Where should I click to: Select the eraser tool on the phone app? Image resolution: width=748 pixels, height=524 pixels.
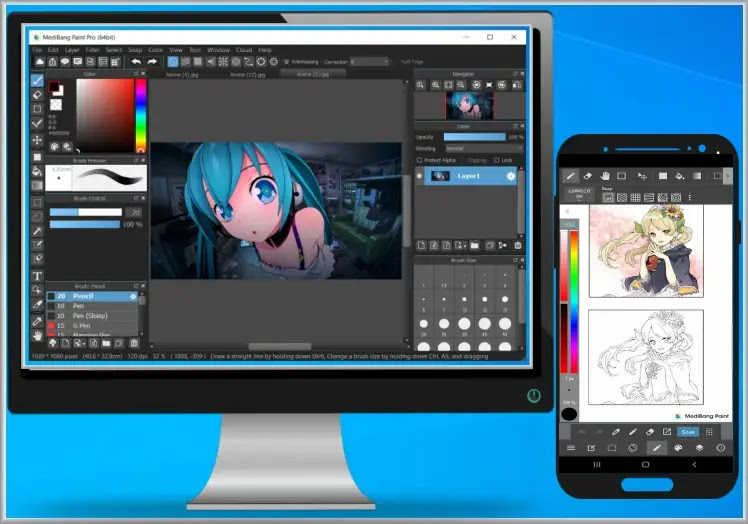pos(588,176)
